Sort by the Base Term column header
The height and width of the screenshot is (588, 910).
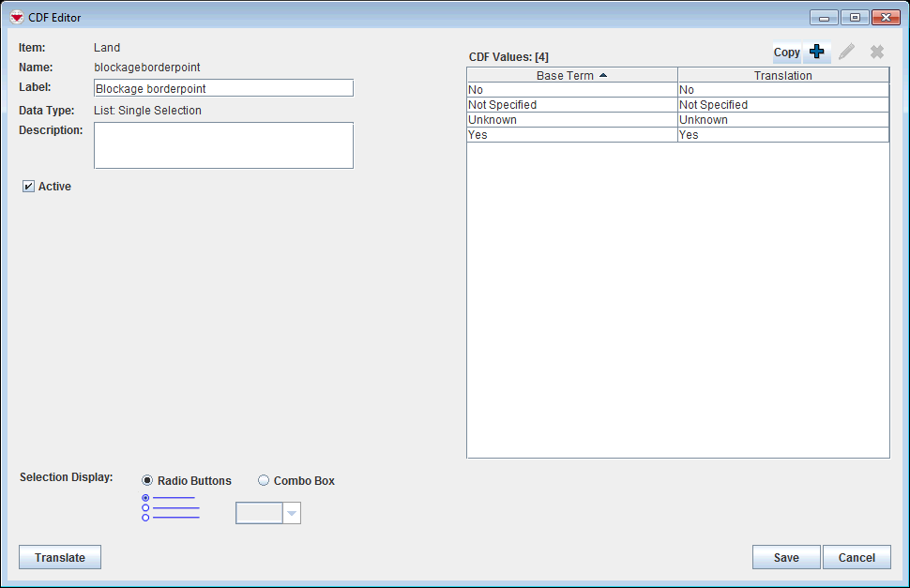pyautogui.click(x=571, y=76)
